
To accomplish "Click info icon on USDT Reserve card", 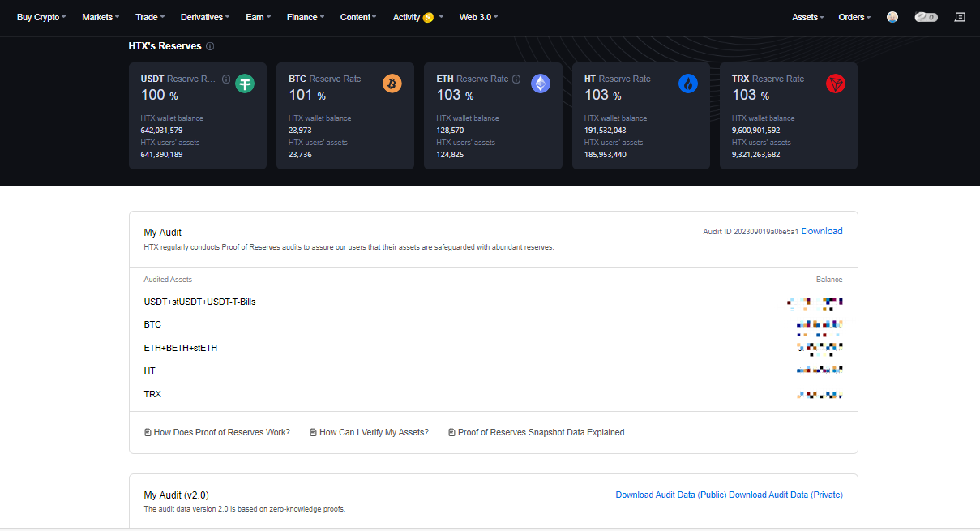I will tap(226, 79).
